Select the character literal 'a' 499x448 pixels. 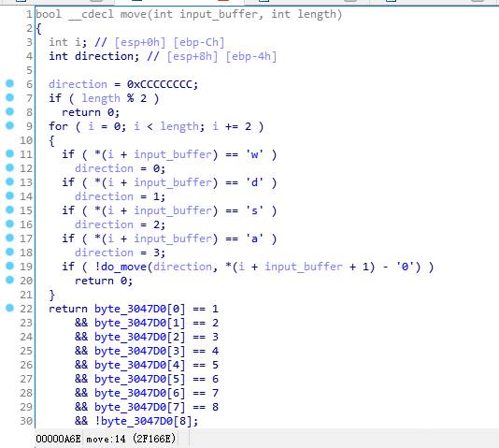(254, 238)
